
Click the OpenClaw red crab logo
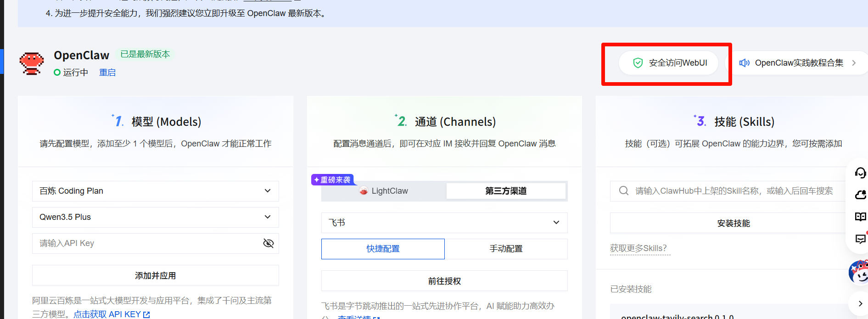pyautogui.click(x=31, y=63)
